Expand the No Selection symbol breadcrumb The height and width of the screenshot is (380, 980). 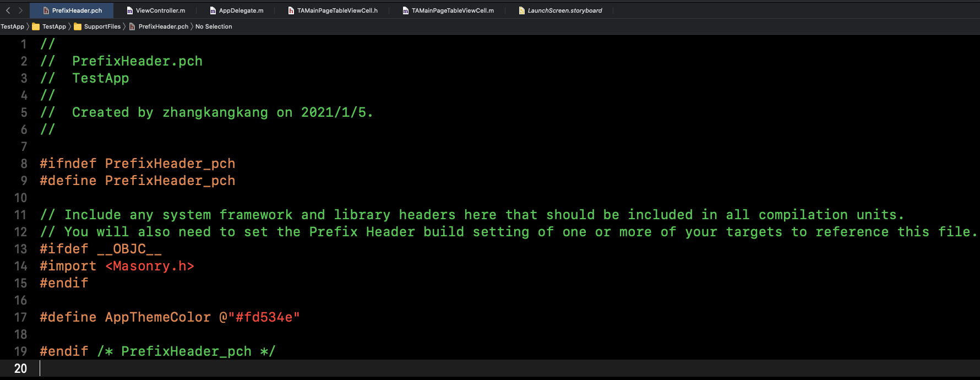click(214, 26)
